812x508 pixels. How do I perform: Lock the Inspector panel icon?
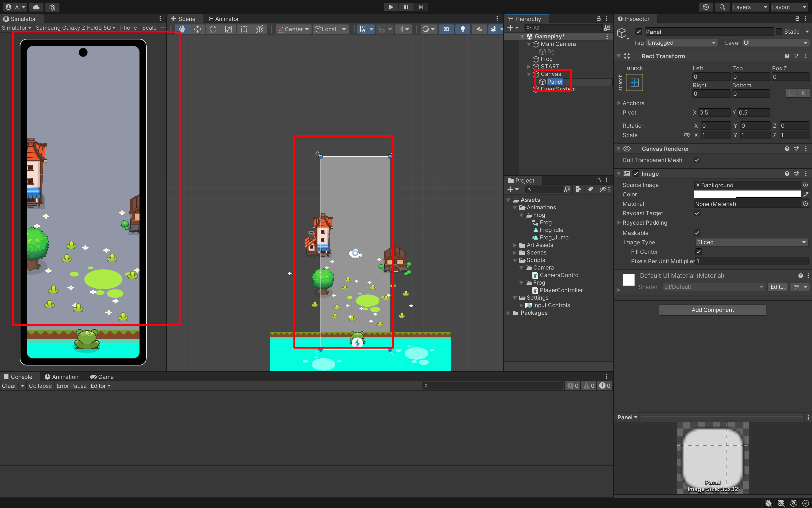click(x=797, y=19)
